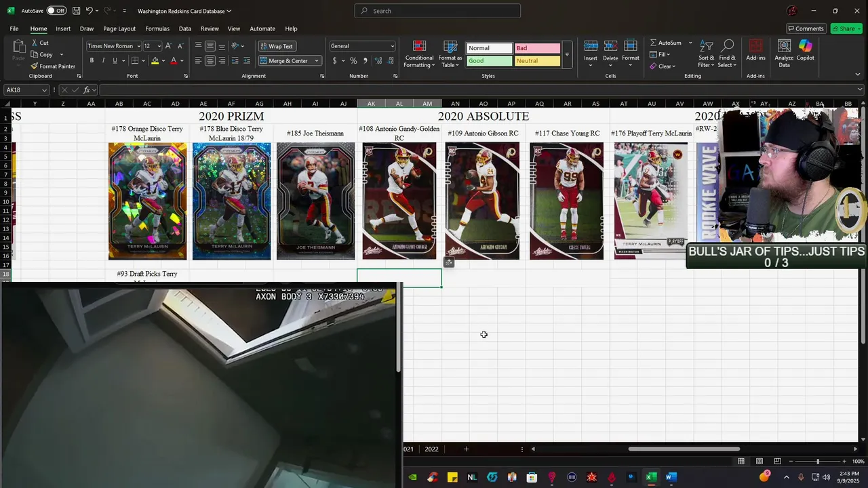Apply underline formatting
This screenshot has width=868, height=488.
[115, 60]
